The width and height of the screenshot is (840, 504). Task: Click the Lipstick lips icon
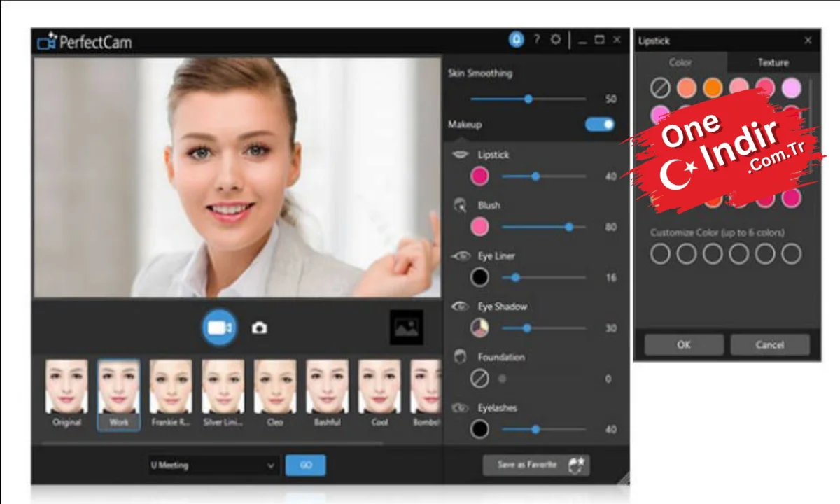[461, 155]
